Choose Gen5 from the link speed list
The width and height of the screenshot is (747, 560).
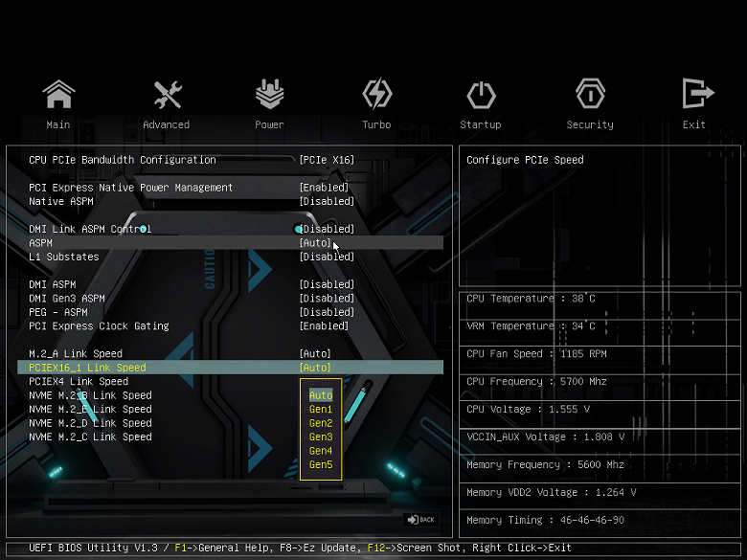[x=321, y=464]
